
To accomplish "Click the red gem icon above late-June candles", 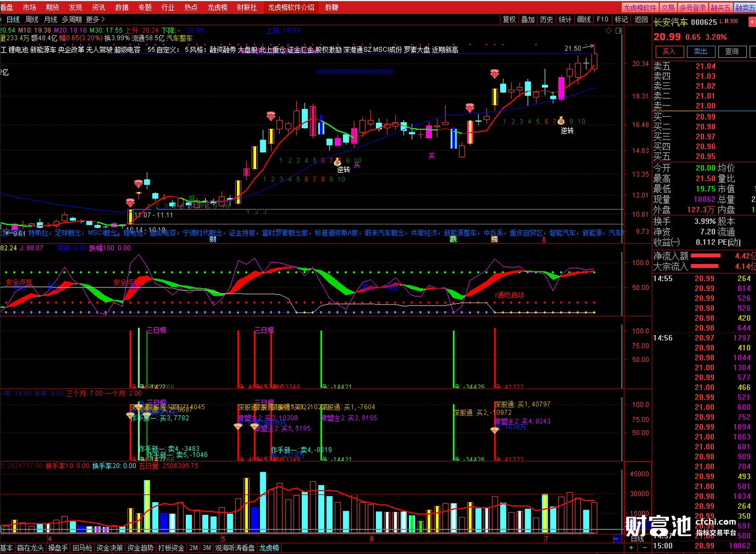I will [470, 108].
